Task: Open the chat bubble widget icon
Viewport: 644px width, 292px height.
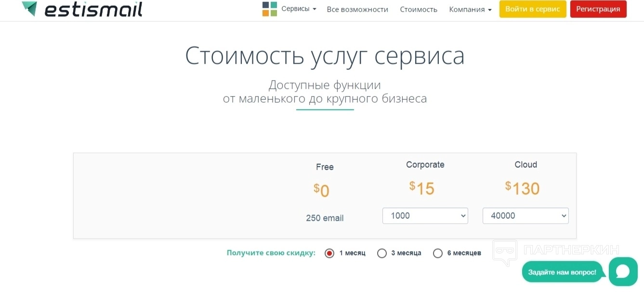Action: pos(623,271)
